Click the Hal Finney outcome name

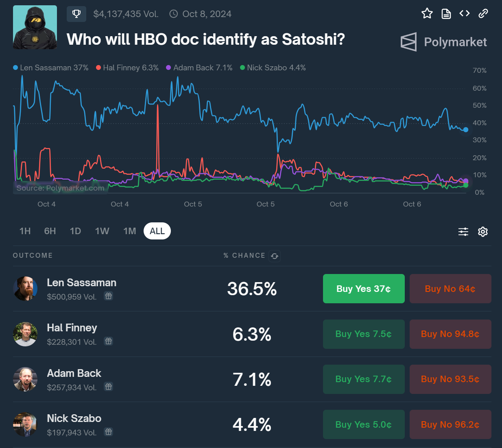click(72, 328)
